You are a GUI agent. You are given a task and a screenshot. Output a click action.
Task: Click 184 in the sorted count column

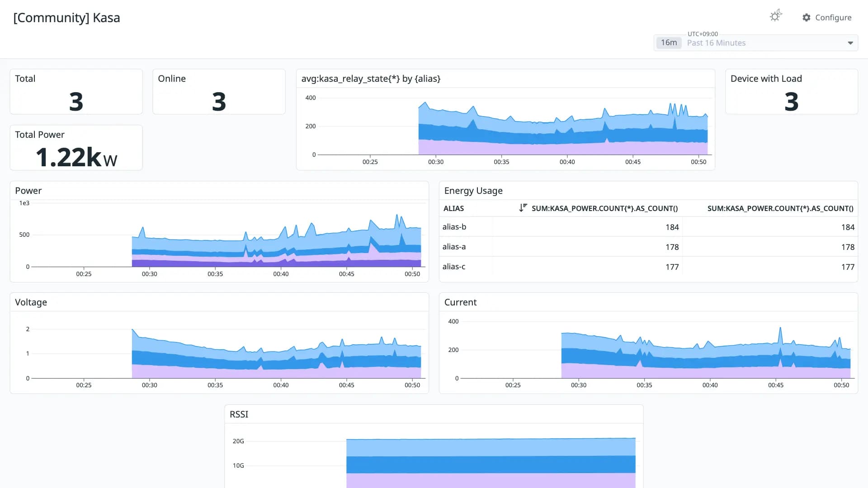[x=672, y=227]
